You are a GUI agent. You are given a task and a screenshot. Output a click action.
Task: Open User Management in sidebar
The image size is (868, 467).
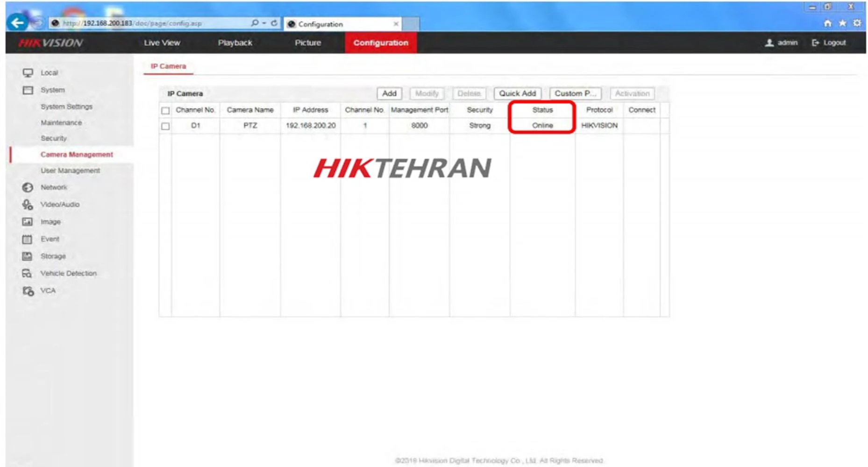pos(71,171)
